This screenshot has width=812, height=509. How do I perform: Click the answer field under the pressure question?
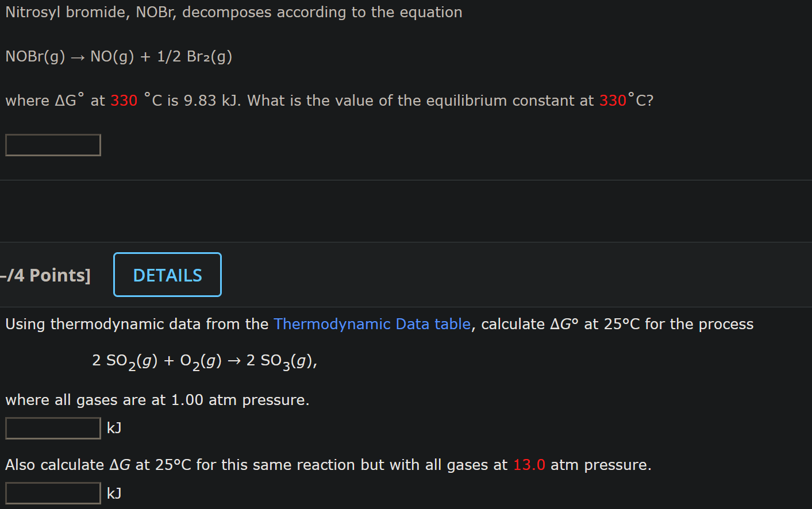(52, 492)
